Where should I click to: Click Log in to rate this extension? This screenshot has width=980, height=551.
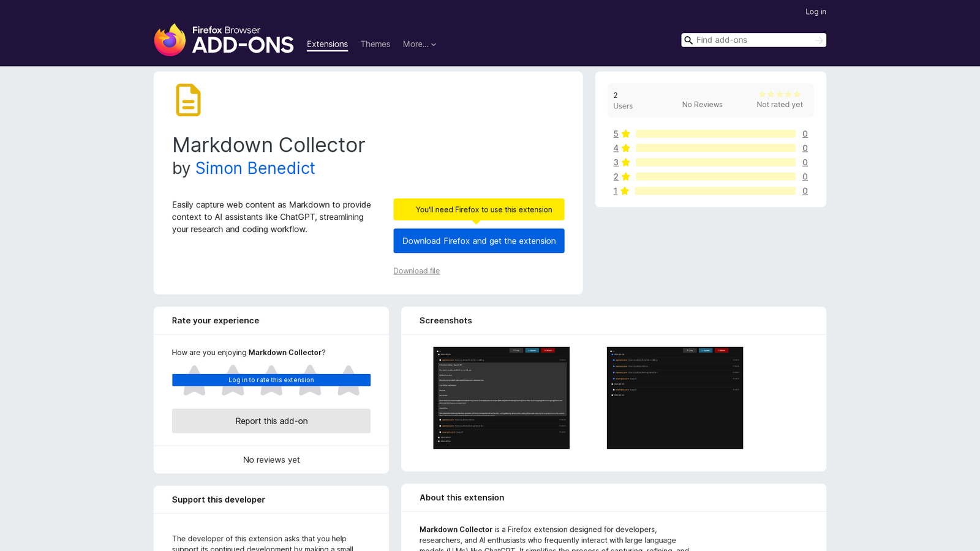(x=271, y=380)
